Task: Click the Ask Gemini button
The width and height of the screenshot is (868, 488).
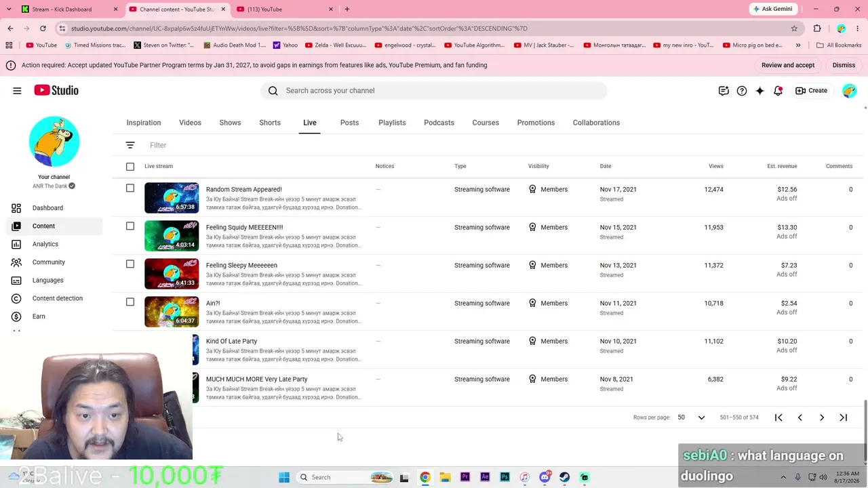Action: (x=772, y=9)
